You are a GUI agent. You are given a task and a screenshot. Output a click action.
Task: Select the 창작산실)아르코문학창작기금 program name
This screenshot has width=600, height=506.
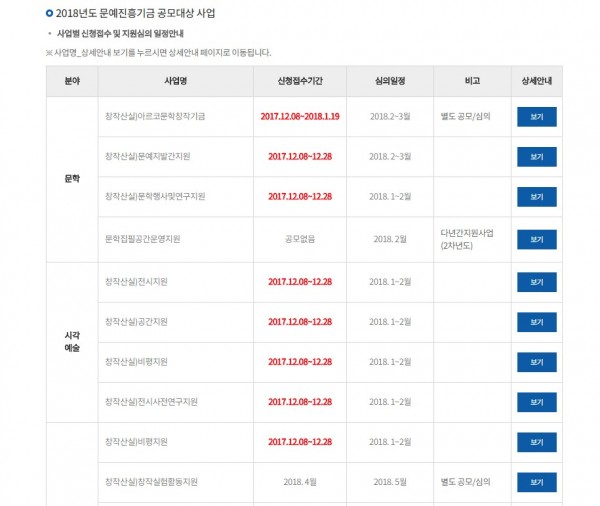(155, 116)
